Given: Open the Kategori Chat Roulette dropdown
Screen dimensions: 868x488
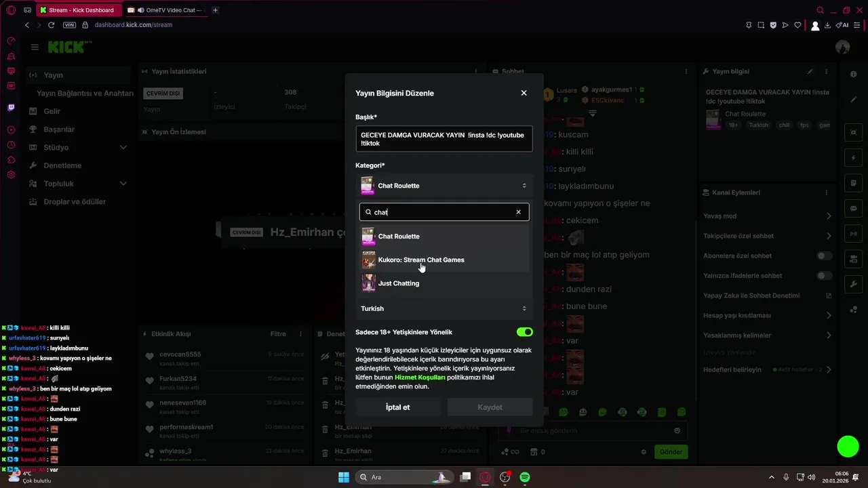Looking at the screenshot, I should coord(444,186).
